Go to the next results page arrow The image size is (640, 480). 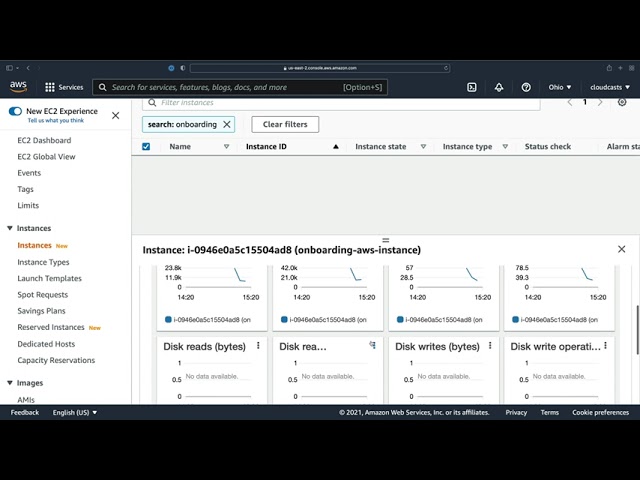point(600,102)
